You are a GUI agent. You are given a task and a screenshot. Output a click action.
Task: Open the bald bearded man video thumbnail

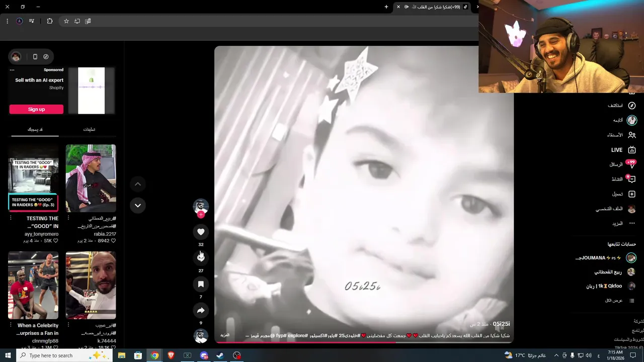[91, 285]
